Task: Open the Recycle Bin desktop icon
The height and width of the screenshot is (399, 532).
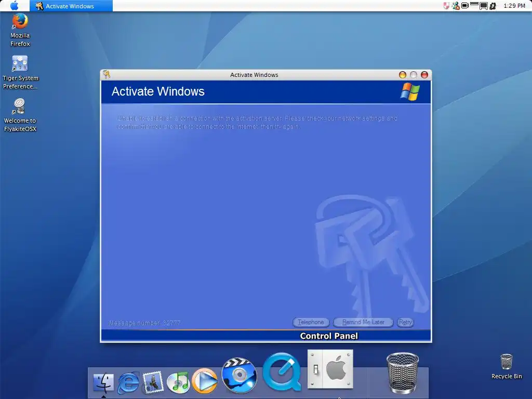Action: (x=507, y=366)
